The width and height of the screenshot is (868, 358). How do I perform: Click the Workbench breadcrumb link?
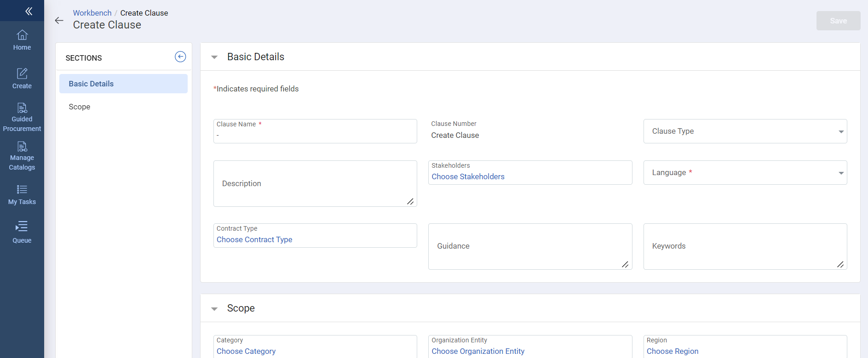[92, 13]
